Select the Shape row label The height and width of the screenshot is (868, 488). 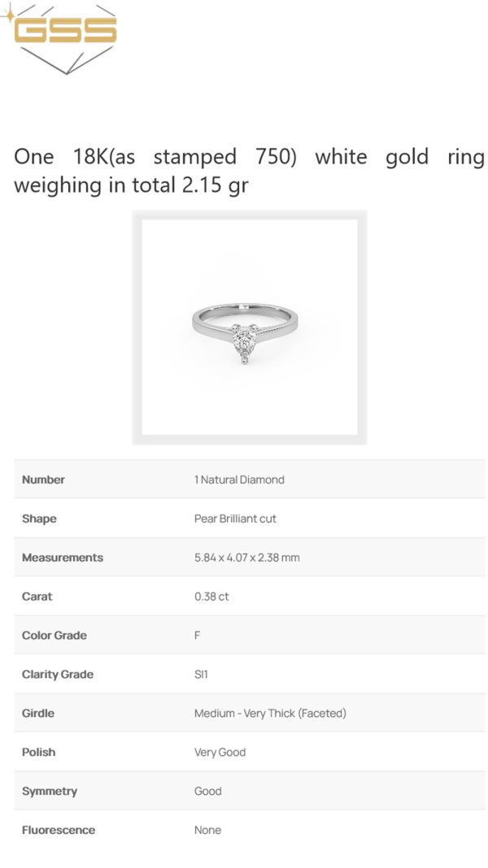(x=39, y=519)
